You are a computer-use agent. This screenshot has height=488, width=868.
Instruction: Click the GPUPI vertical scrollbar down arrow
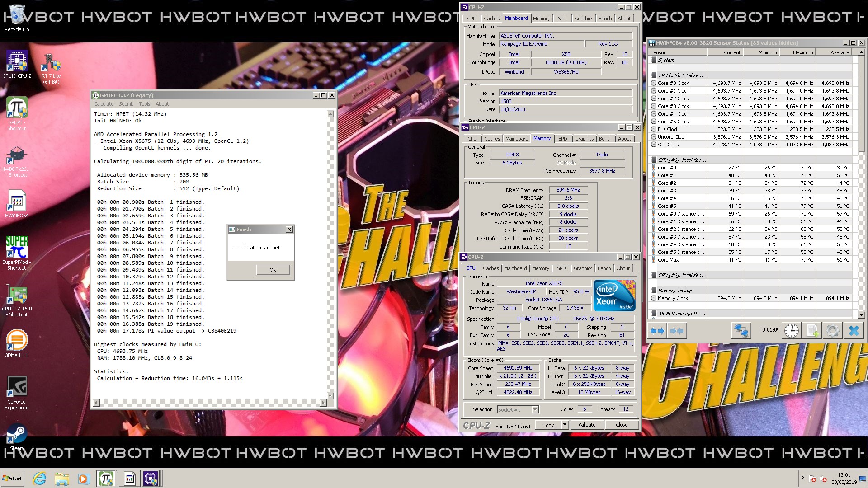click(330, 395)
